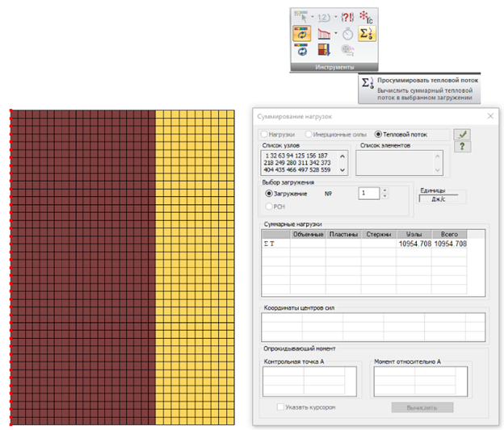Enable the Указать курсором checkbox
Screen dimensions: 504x430
[280, 407]
